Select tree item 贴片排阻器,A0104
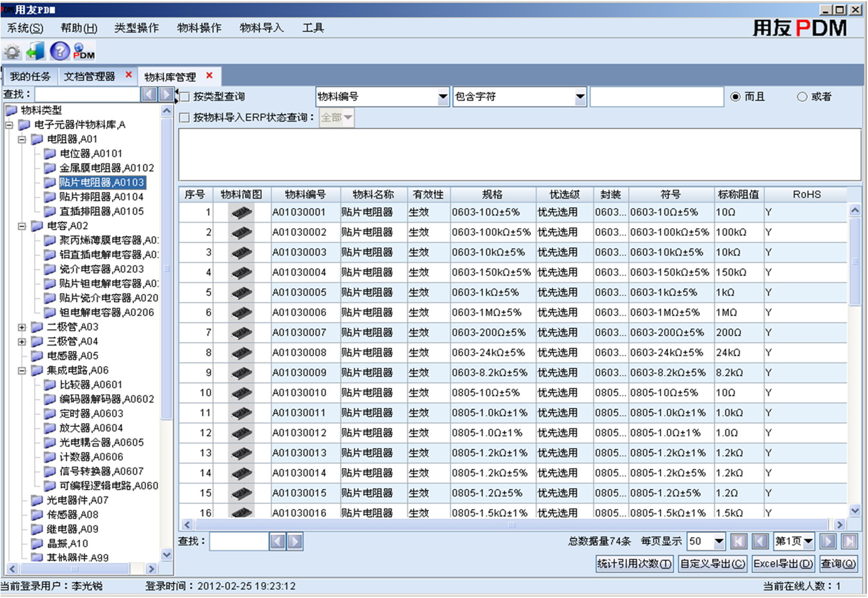The height and width of the screenshot is (598, 868). pyautogui.click(x=102, y=197)
